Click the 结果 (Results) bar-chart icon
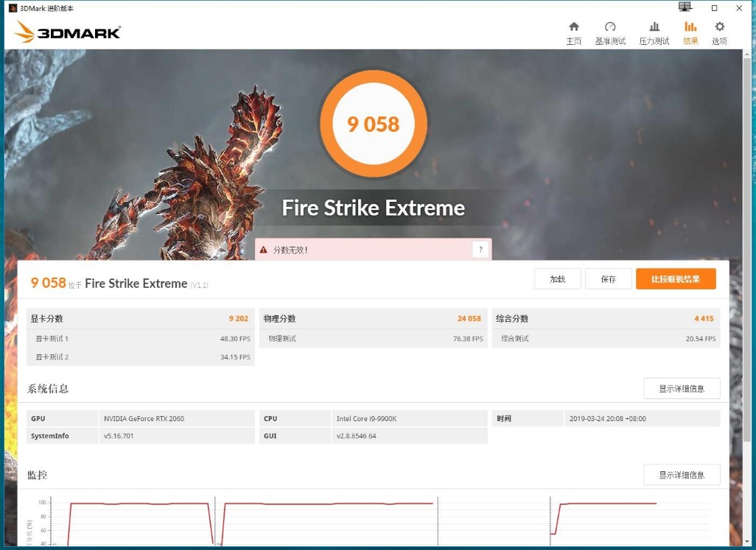 pos(690,29)
